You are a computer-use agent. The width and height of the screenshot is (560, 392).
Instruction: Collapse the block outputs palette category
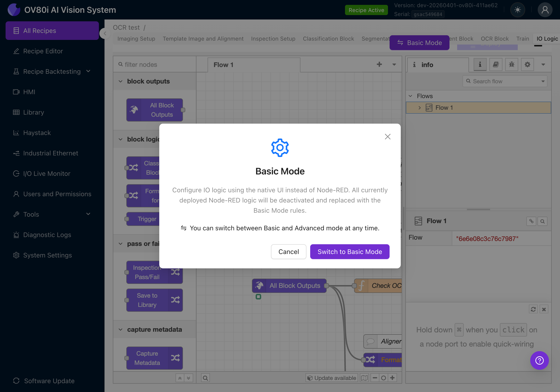[x=120, y=81]
